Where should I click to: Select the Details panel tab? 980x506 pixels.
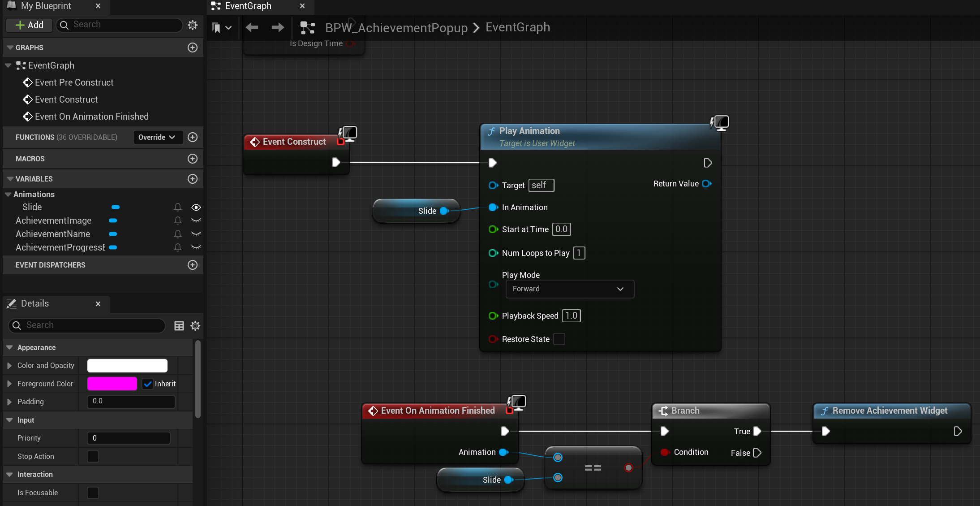point(35,304)
